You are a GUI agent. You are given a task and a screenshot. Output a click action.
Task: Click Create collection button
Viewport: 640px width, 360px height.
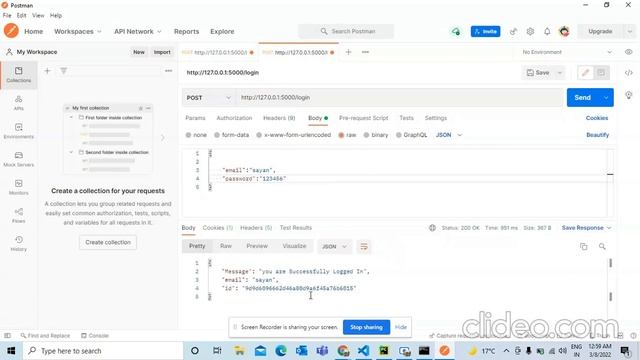point(108,242)
